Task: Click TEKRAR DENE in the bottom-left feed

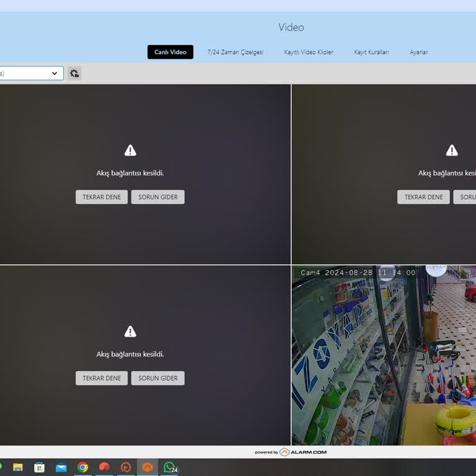Action: tap(102, 378)
